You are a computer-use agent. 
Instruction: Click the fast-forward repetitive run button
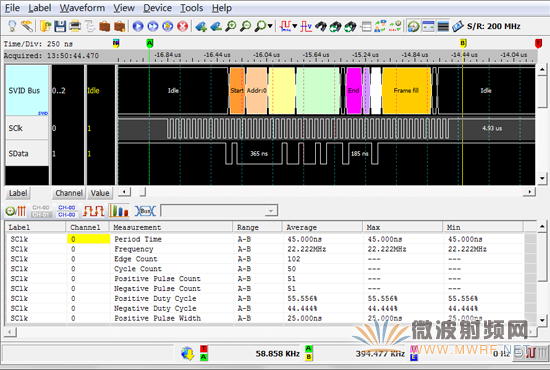[153, 26]
